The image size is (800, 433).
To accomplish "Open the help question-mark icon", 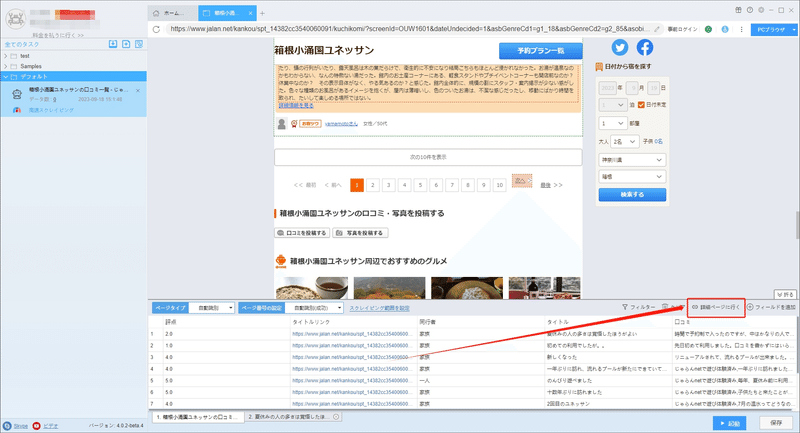I will pyautogui.click(x=749, y=10).
